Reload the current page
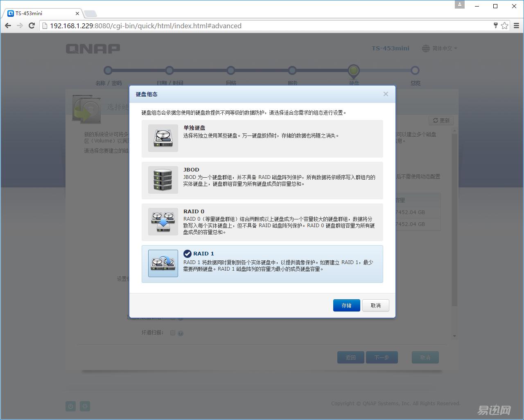The image size is (524, 420). coord(32,26)
